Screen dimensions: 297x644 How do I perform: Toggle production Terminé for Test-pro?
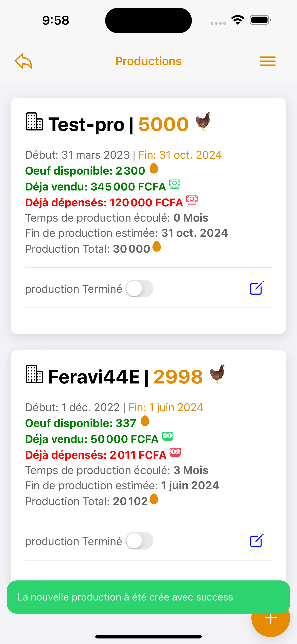tap(139, 289)
